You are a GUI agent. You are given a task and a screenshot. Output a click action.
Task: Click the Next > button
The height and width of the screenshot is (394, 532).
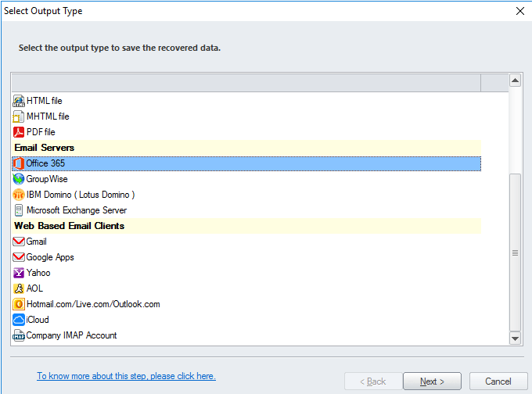point(432,381)
